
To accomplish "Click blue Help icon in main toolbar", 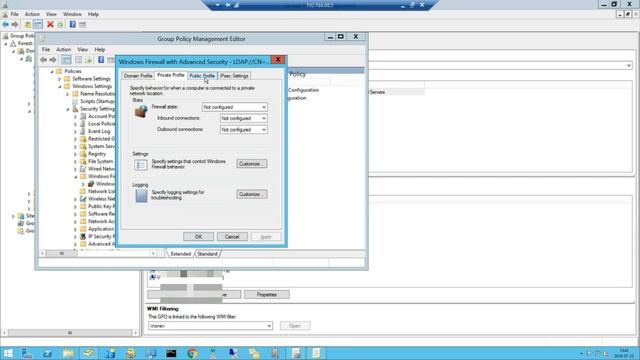I will (72, 24).
